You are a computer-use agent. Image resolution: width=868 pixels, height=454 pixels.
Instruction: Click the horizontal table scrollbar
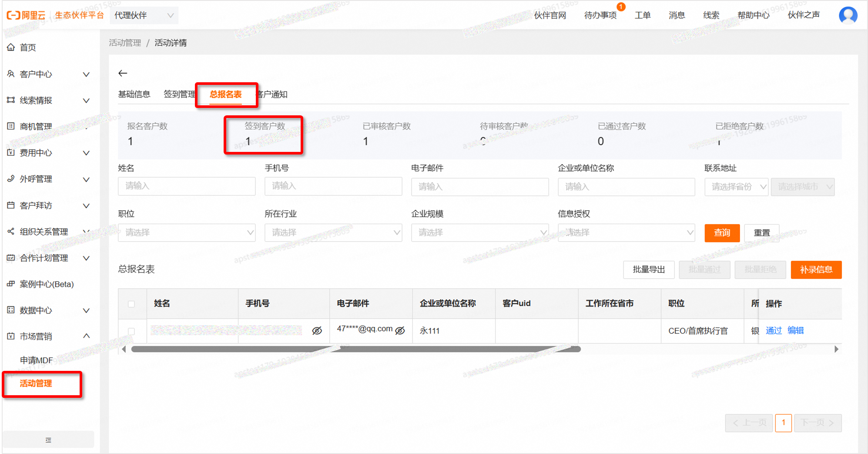[355, 349]
